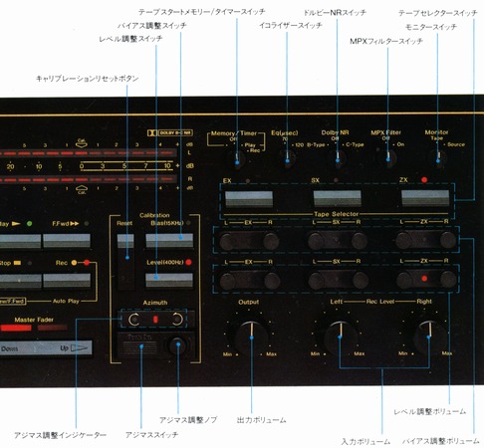Image resolution: width=484 pixels, height=448 pixels.
Task: Click the Master Fader Down side
Action: (10, 349)
